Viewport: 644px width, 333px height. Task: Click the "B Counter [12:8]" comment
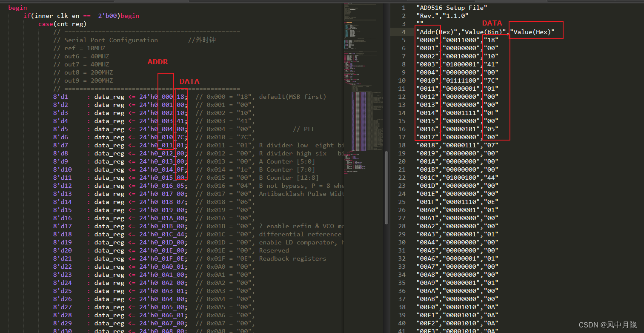click(x=289, y=178)
